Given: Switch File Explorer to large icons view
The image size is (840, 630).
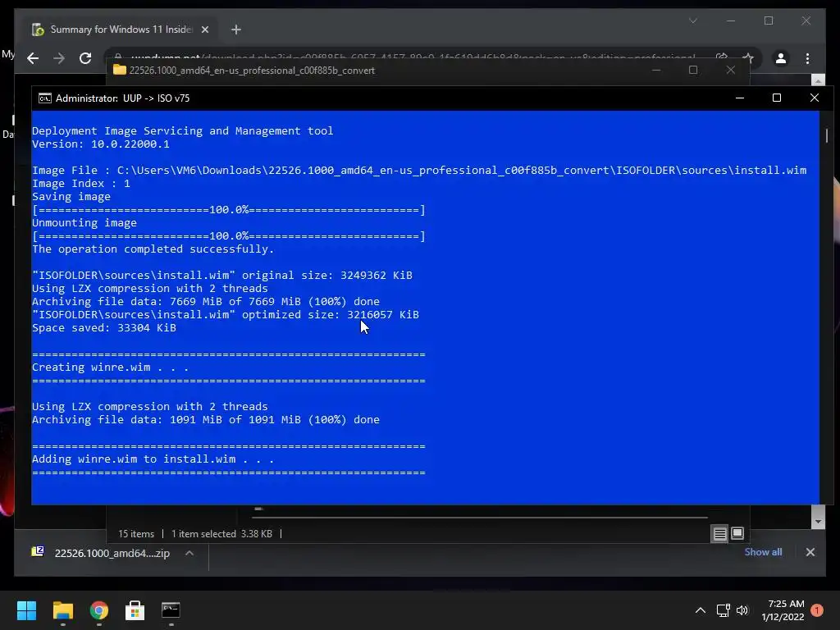Looking at the screenshot, I should (737, 533).
